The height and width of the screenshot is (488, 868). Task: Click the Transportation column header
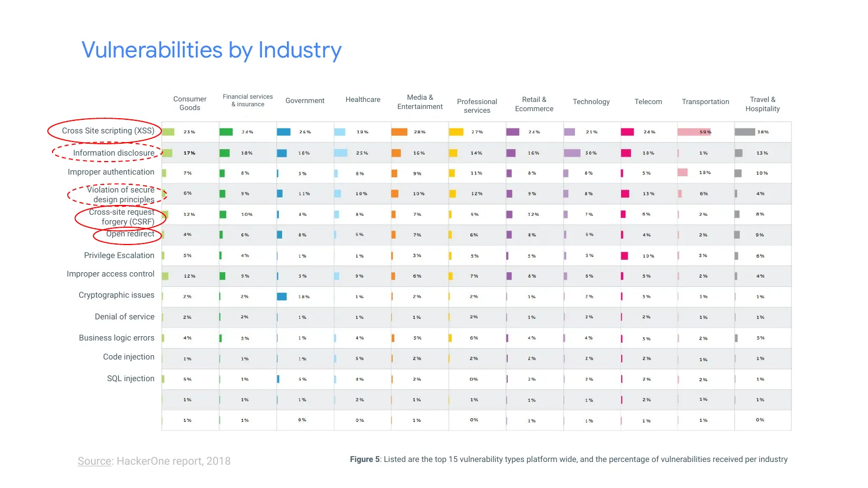click(705, 101)
